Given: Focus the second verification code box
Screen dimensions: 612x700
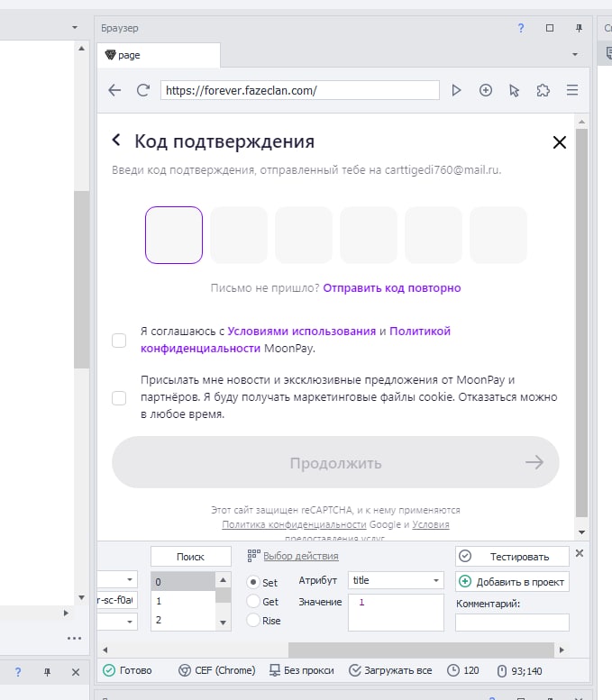Looking at the screenshot, I should (239, 235).
